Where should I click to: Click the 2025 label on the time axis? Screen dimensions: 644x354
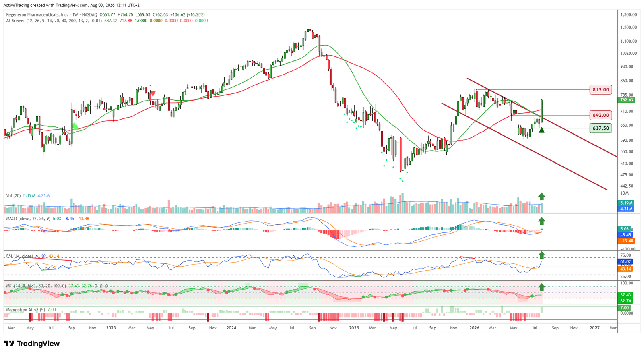(354, 328)
